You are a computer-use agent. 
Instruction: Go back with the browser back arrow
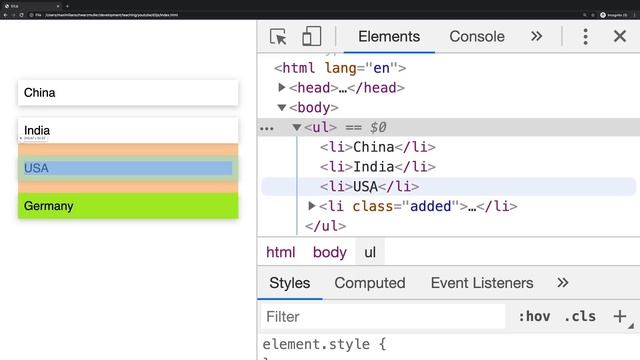coord(5,15)
